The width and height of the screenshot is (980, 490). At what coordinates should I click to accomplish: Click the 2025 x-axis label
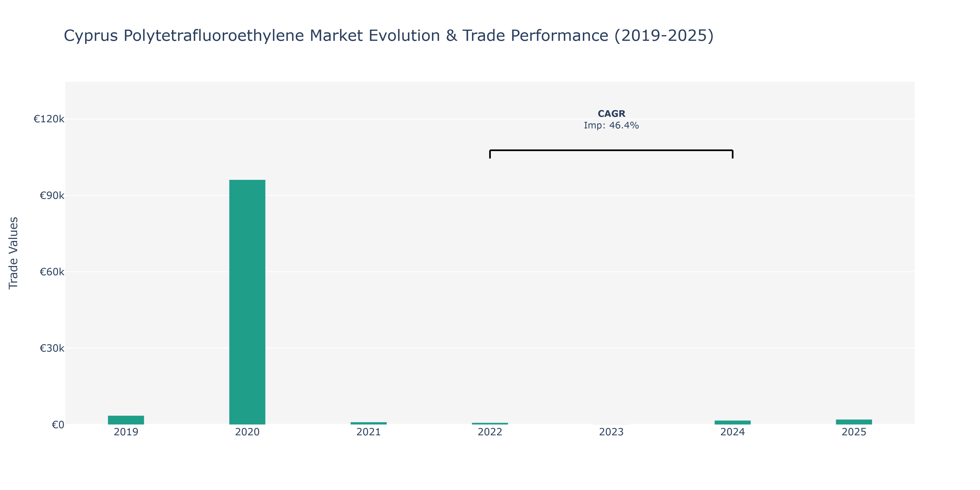(854, 432)
